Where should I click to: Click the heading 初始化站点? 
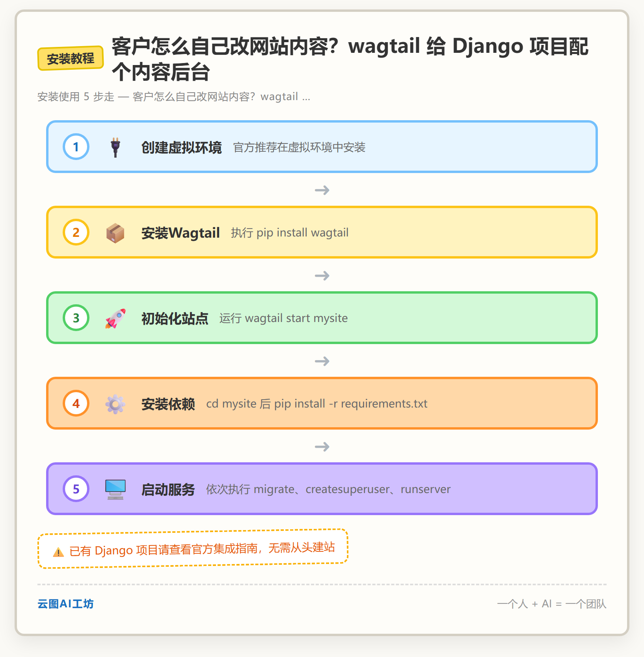tap(175, 318)
